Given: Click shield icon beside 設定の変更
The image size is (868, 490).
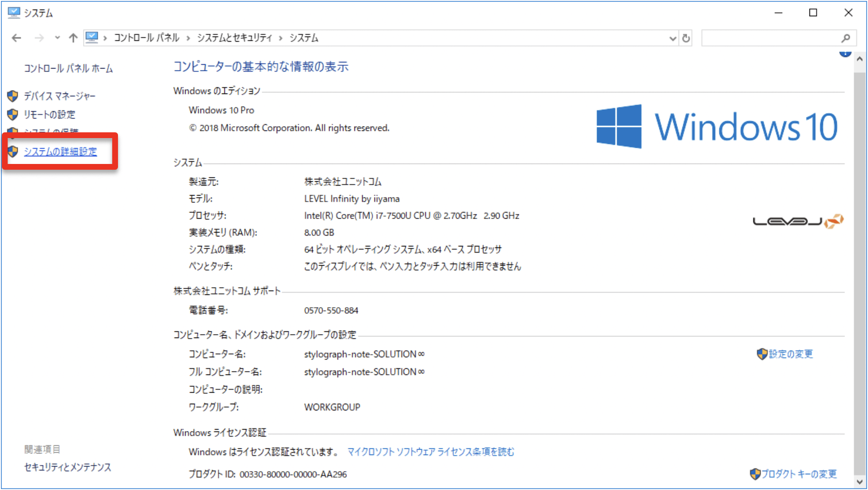Looking at the screenshot, I should tap(762, 354).
